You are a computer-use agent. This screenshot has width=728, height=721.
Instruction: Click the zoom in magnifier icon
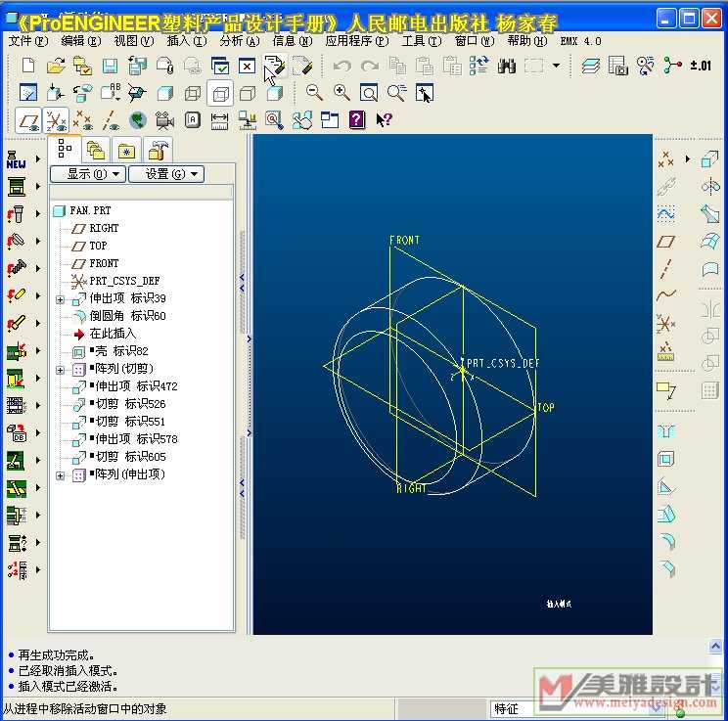(x=341, y=93)
